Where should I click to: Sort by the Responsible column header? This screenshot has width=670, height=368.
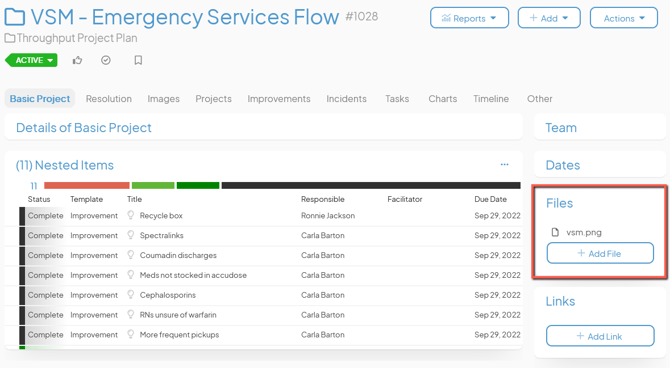coord(323,199)
